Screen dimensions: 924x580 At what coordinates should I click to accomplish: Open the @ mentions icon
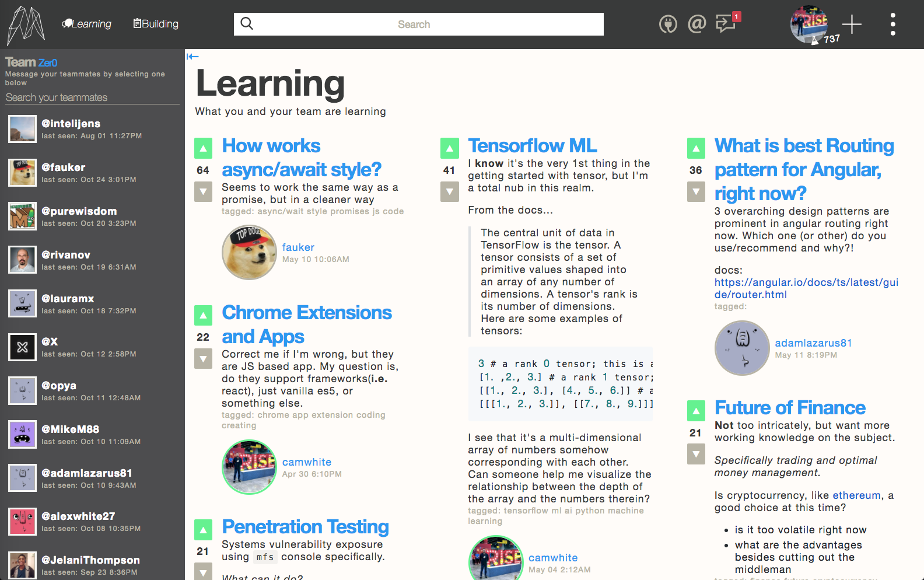(696, 24)
